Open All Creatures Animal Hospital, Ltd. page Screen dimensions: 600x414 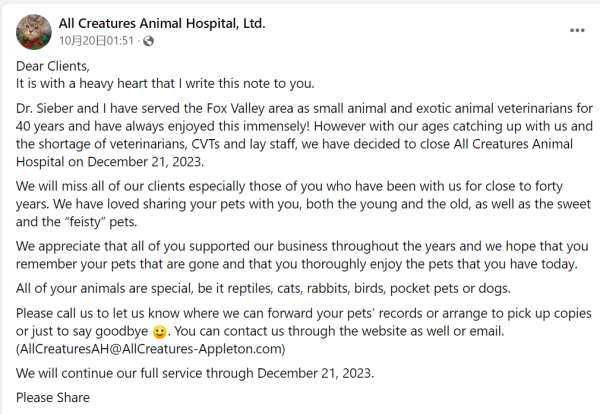162,23
